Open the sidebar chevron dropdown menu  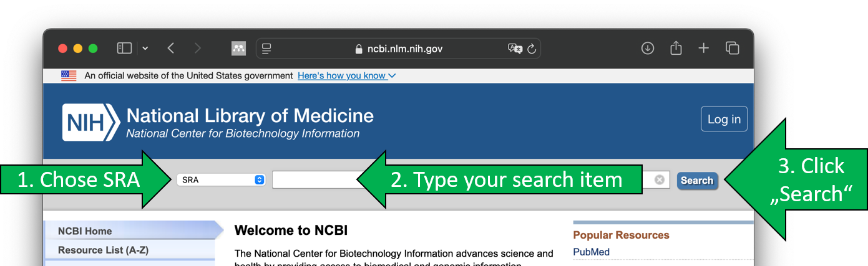[x=145, y=48]
